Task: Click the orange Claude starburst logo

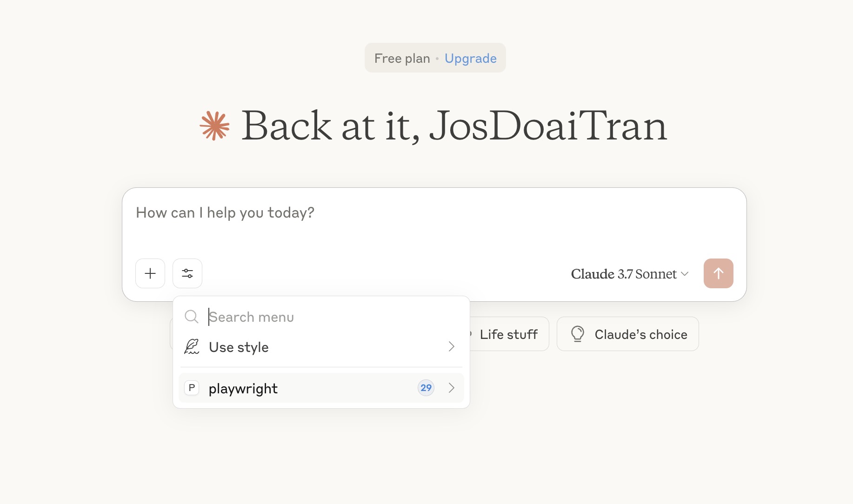Action: click(x=215, y=126)
